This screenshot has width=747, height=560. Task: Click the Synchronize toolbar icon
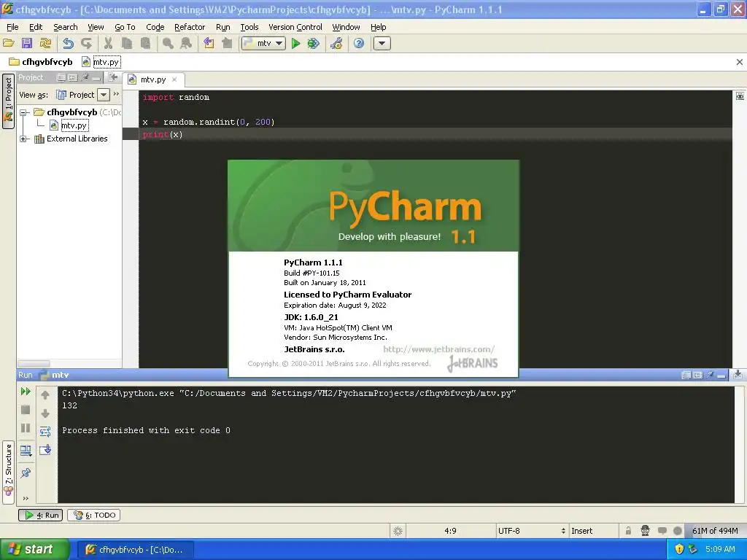[45, 43]
